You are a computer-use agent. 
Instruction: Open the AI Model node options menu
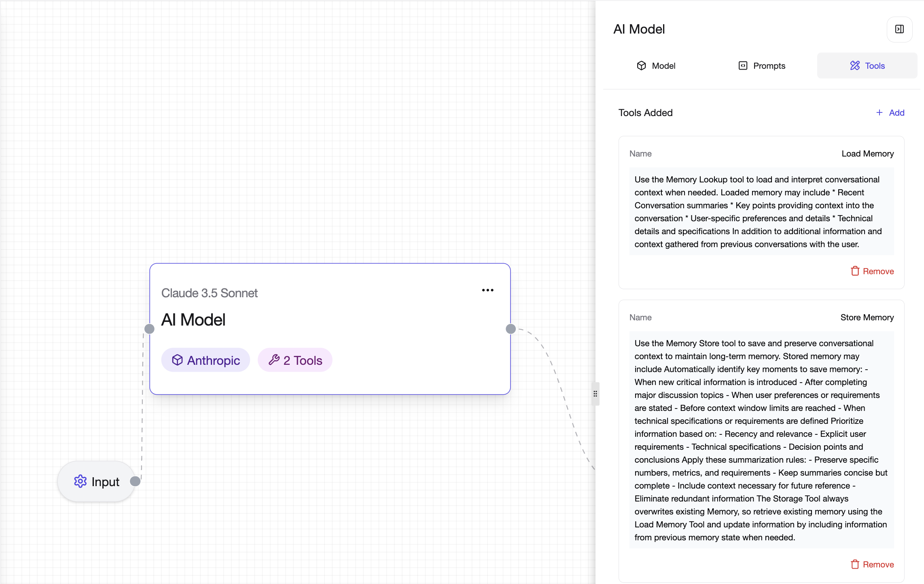point(487,290)
